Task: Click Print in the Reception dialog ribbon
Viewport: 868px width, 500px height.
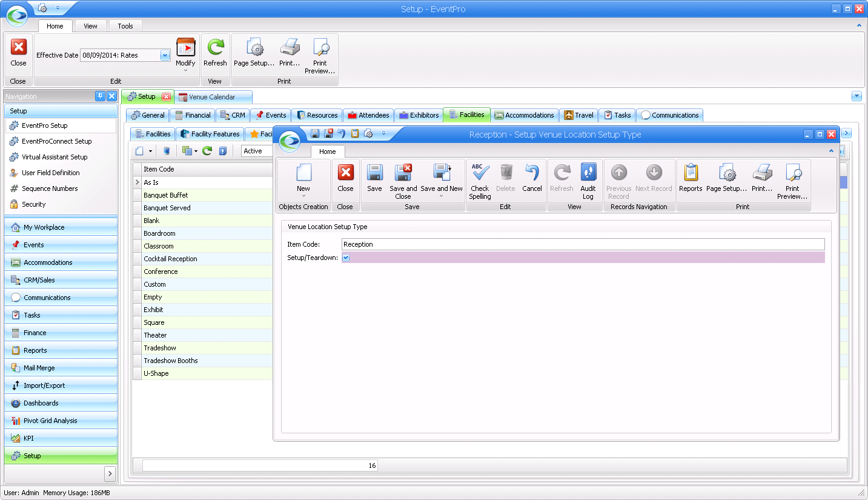Action: 762,179
